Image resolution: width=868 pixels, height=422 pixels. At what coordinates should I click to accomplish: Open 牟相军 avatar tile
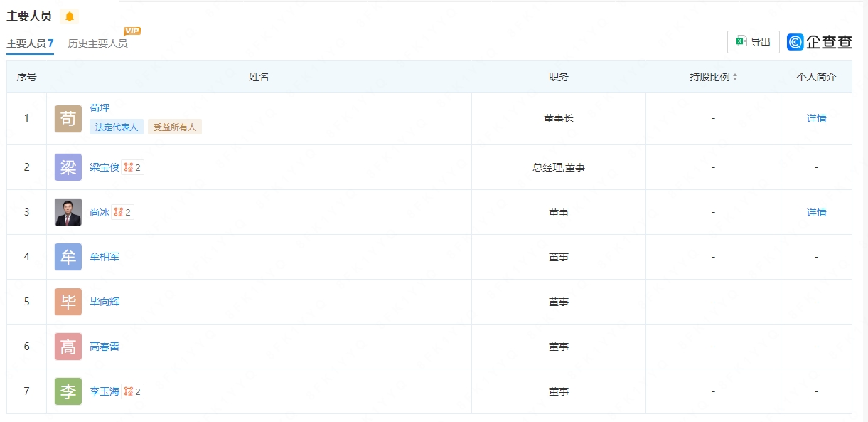68,257
